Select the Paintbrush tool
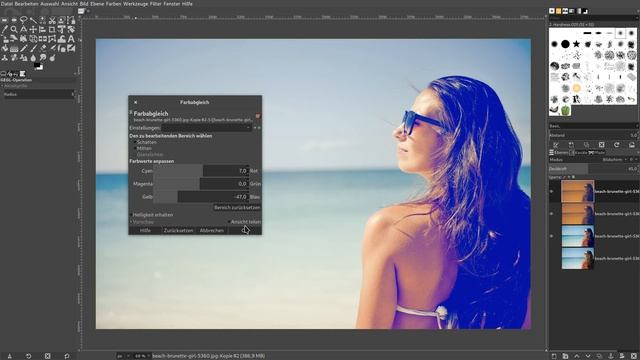Viewport: 640px width, 360px height. [33, 49]
